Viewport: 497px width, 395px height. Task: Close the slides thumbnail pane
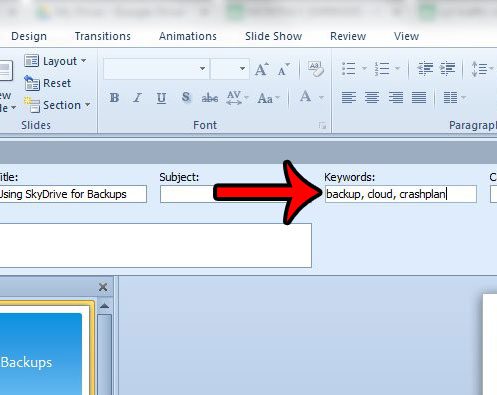pyautogui.click(x=103, y=287)
